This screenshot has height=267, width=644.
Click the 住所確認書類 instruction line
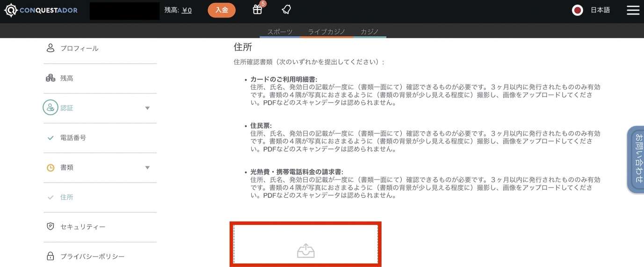tap(309, 62)
